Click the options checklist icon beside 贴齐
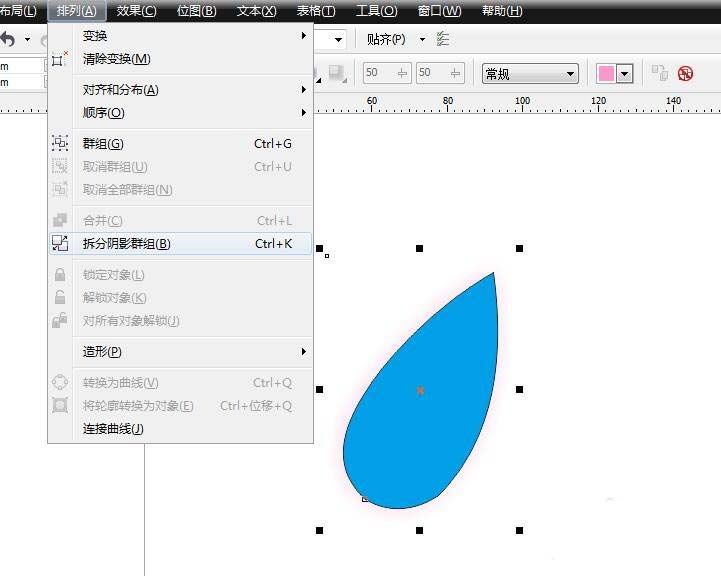This screenshot has width=721, height=576. (x=443, y=39)
